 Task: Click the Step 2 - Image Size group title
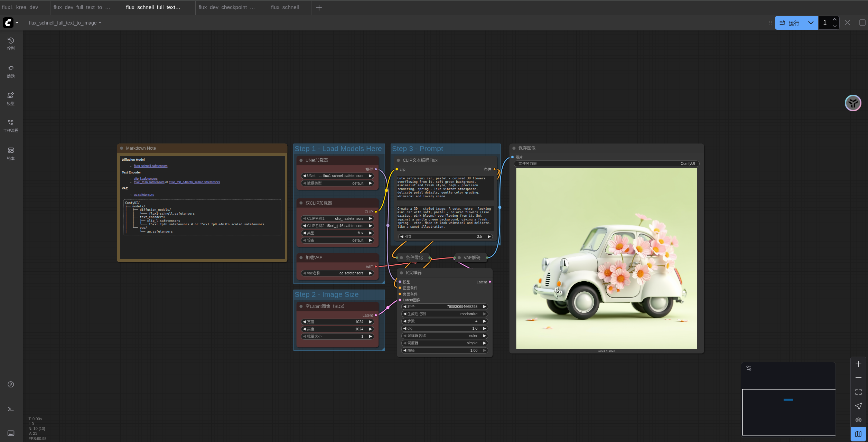click(326, 295)
